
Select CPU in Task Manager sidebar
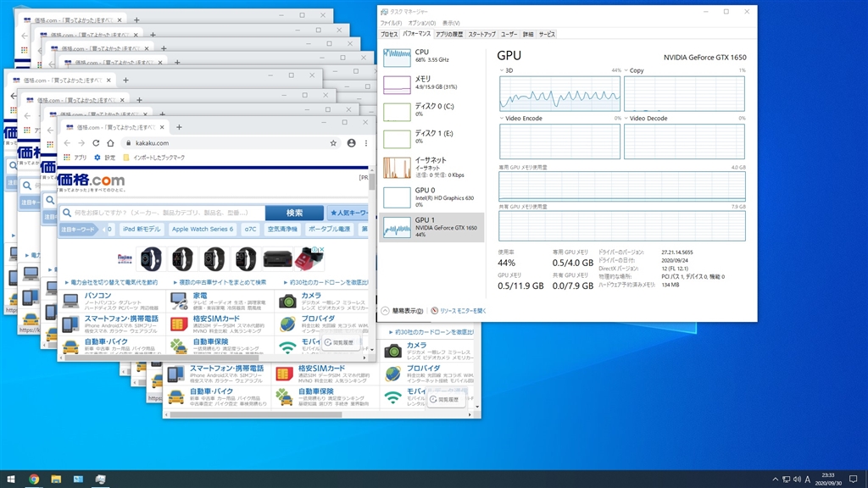[431, 57]
